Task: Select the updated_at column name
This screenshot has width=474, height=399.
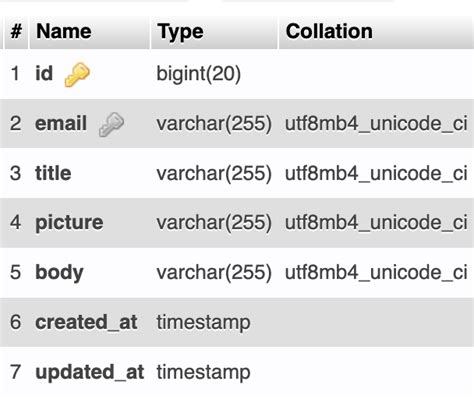Action: coord(90,372)
